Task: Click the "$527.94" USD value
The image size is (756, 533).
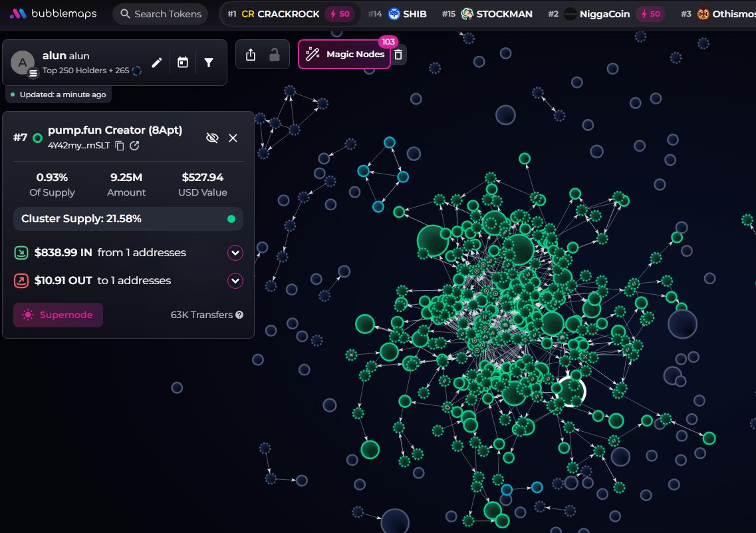Action: click(x=203, y=178)
